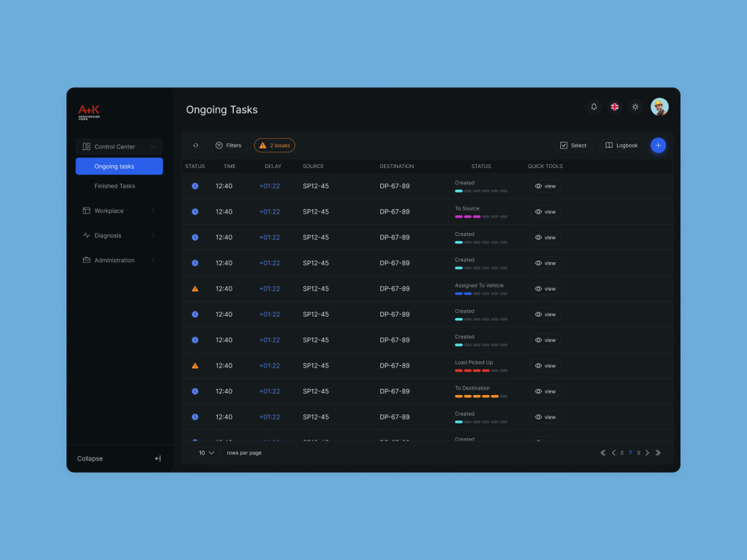Screen dimensions: 747x560
Task: Go to page 6
Action: [x=622, y=453]
